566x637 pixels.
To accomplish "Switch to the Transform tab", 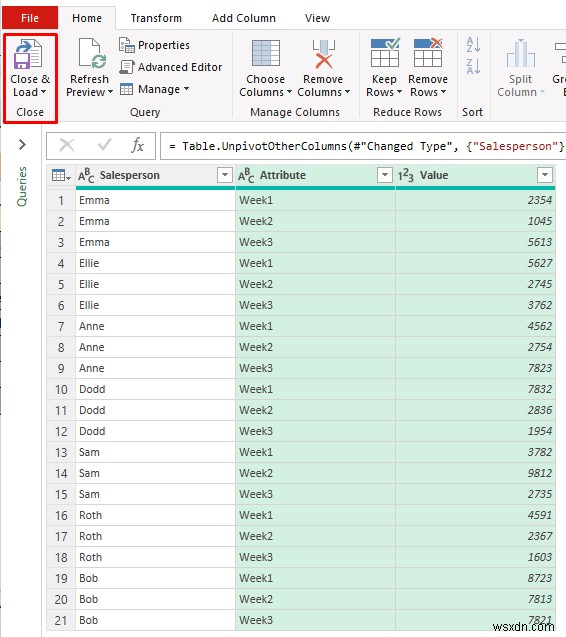I will coord(156,18).
